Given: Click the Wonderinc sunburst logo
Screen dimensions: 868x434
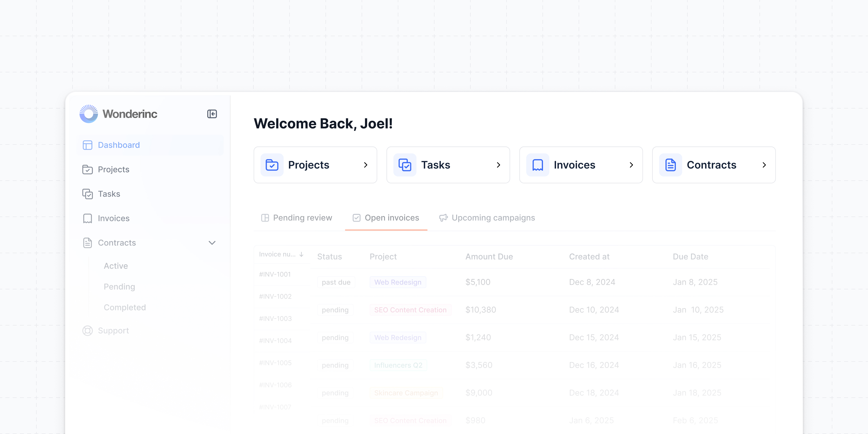Looking at the screenshot, I should point(89,114).
